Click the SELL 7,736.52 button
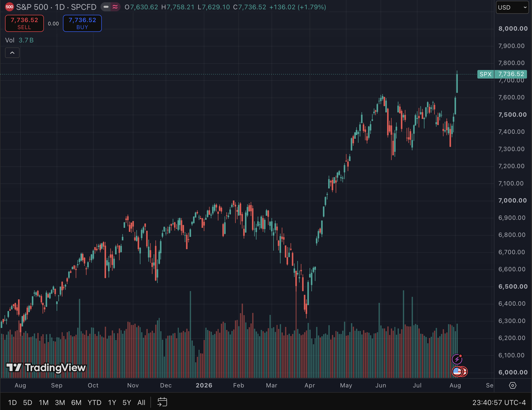Viewport: 532px width, 410px height. pos(24,23)
